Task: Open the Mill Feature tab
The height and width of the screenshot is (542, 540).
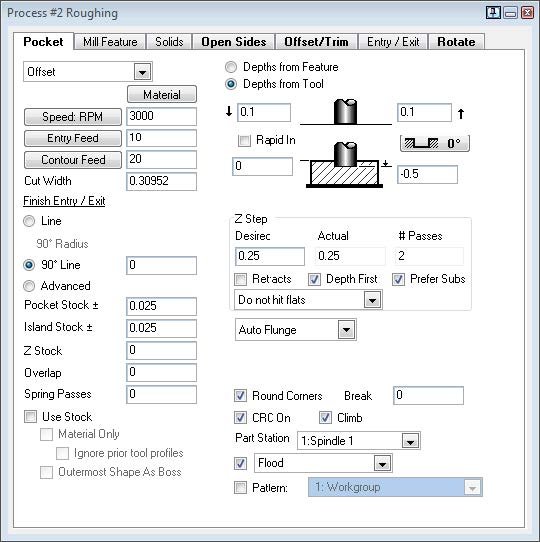Action: pos(110,42)
